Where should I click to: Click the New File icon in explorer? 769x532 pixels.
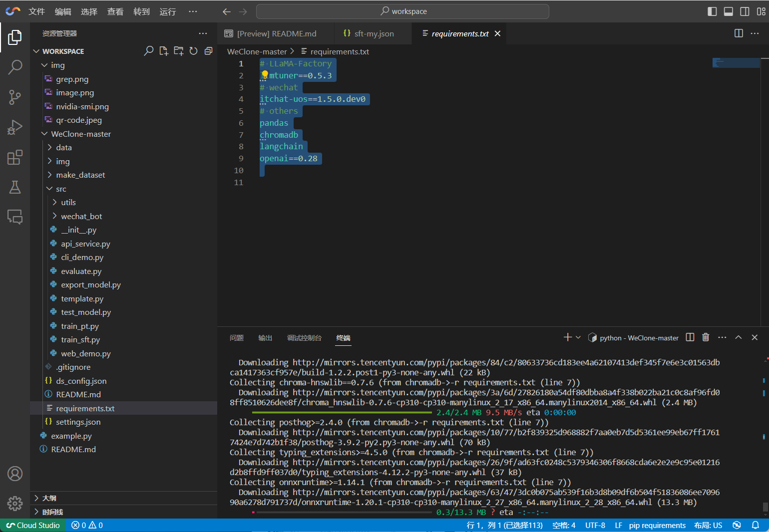(x=163, y=51)
